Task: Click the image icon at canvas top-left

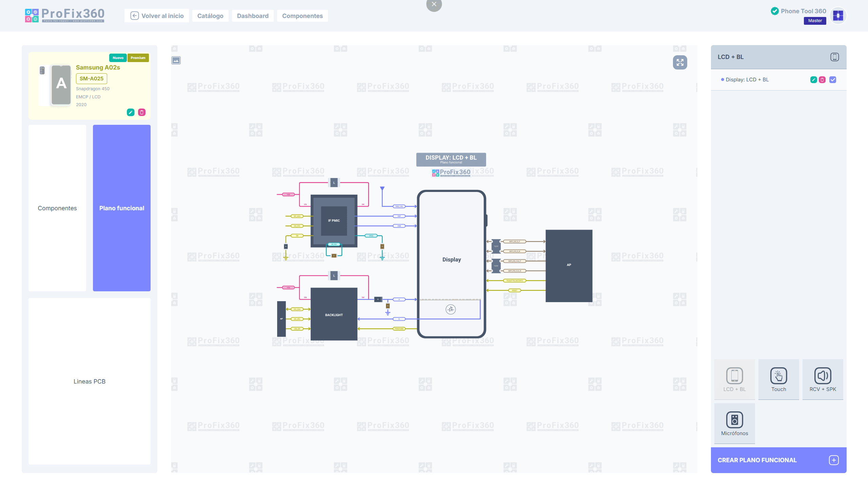Action: [176, 61]
